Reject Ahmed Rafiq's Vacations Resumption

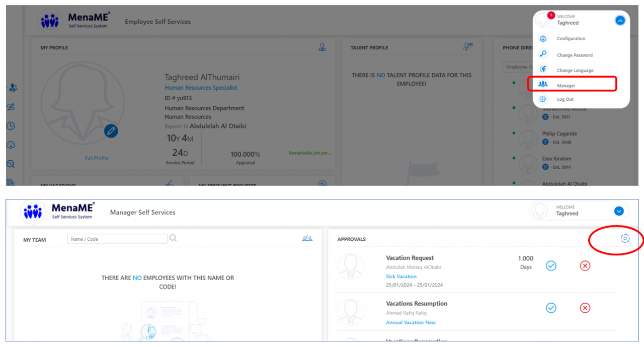(585, 308)
